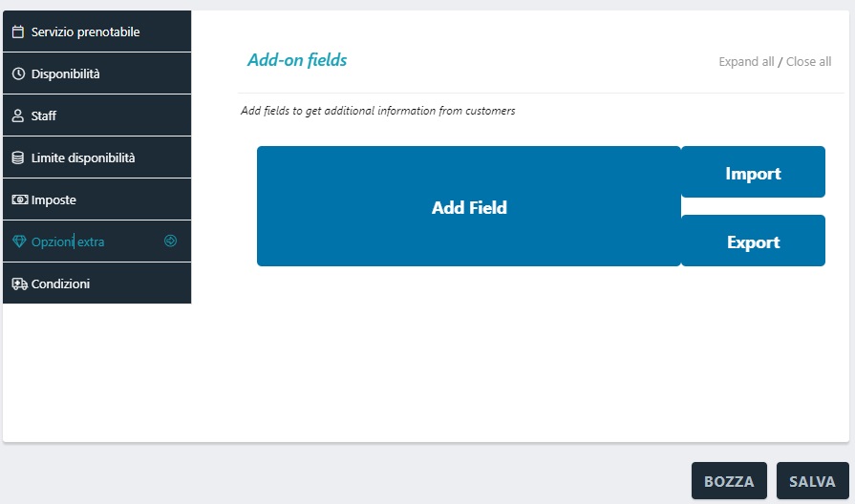855x504 pixels.
Task: Click the banknote icon beside Imposte
Action: tap(18, 199)
